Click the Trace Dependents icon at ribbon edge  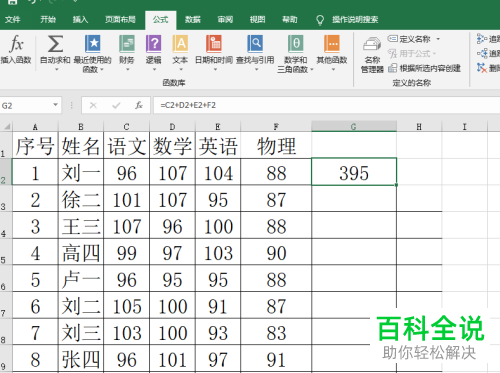(x=482, y=53)
